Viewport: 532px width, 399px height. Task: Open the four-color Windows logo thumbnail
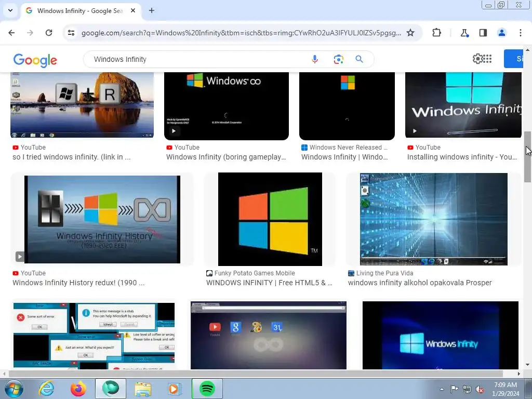[270, 219]
